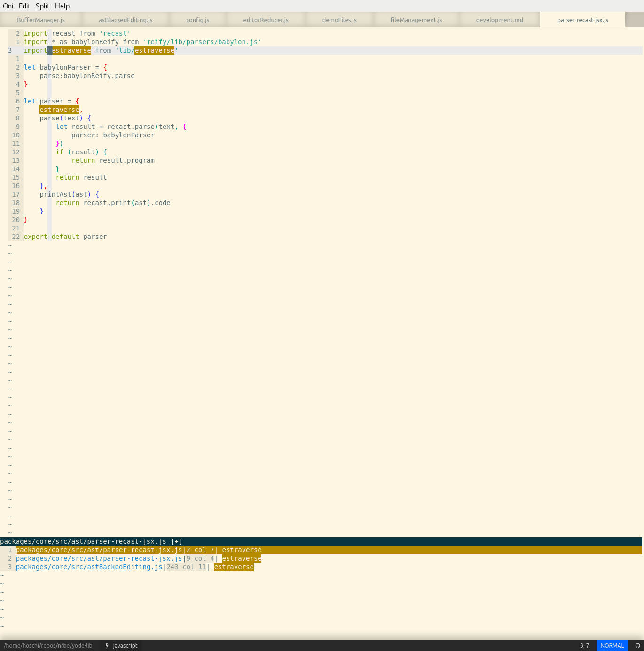This screenshot has height=651, width=644.
Task: Click the NORMAL mode indicator
Action: click(612, 646)
